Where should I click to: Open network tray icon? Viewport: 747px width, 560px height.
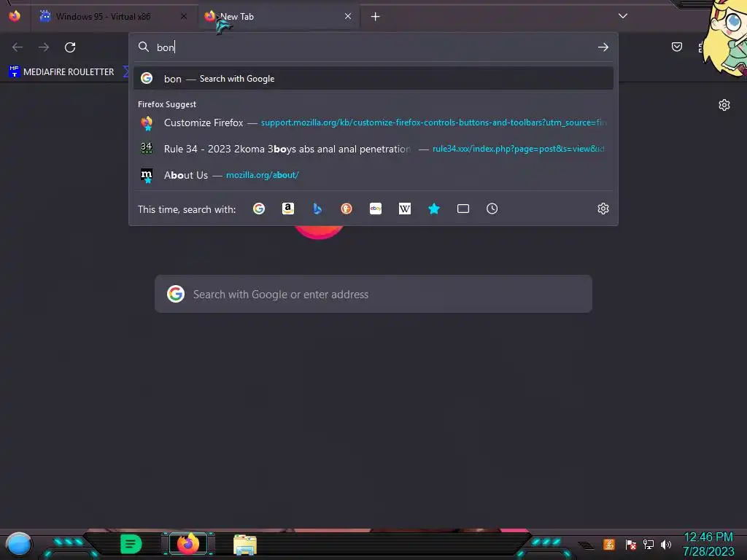(649, 544)
